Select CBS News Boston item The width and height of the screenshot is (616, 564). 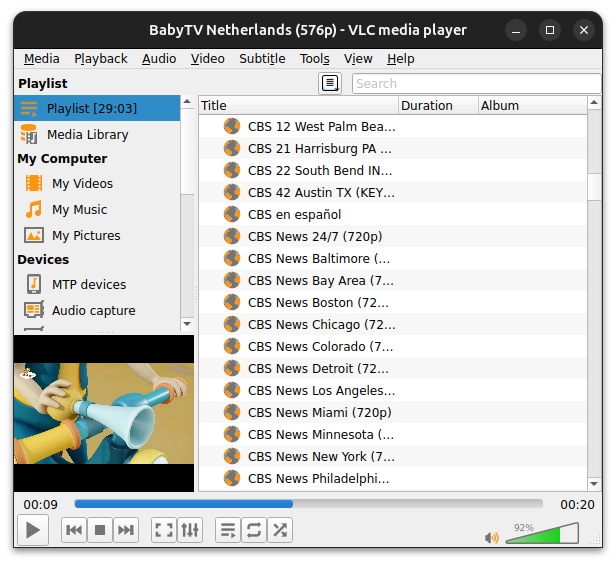coord(393,302)
